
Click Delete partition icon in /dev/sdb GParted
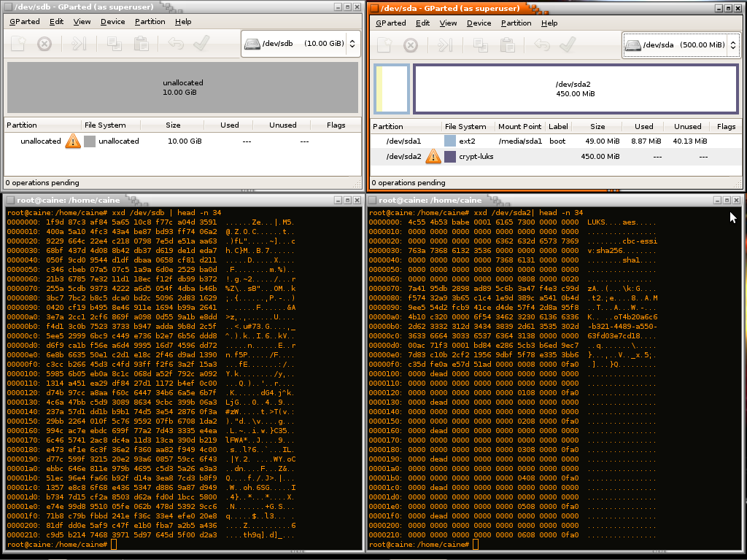click(x=44, y=44)
